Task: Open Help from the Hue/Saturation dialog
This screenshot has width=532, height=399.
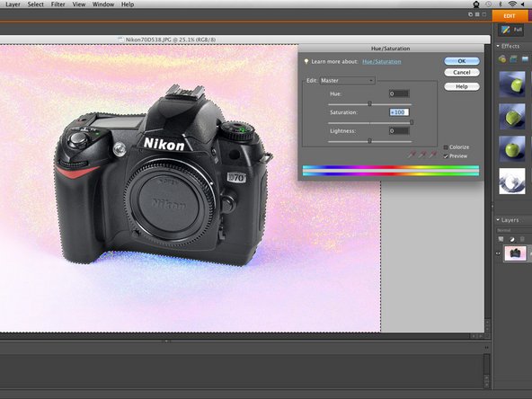Action: (461, 86)
